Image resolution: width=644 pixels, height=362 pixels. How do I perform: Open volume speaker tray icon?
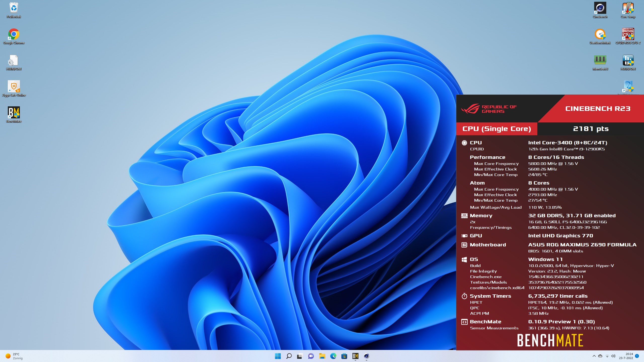(x=613, y=356)
